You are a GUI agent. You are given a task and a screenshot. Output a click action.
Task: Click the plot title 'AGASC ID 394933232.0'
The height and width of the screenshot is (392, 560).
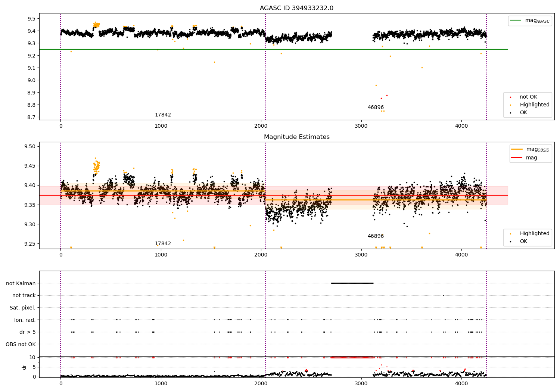point(296,8)
